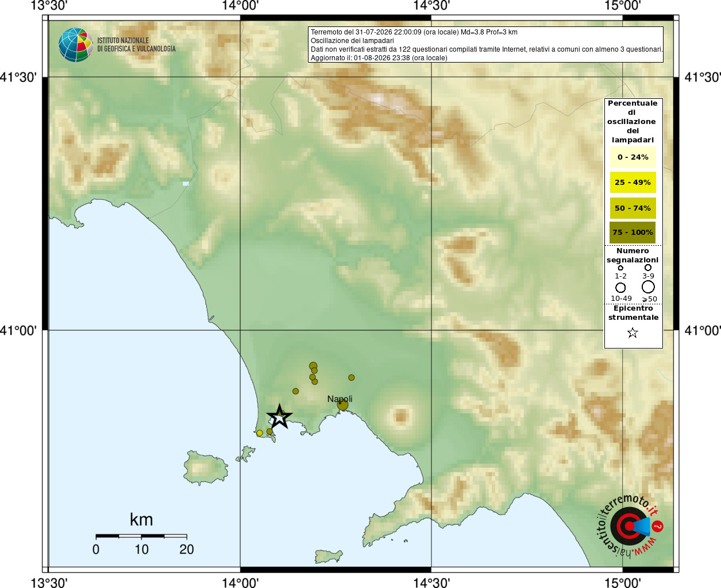Click the 15°00' longitude label at the top
This screenshot has height=588, width=721.
point(623,6)
